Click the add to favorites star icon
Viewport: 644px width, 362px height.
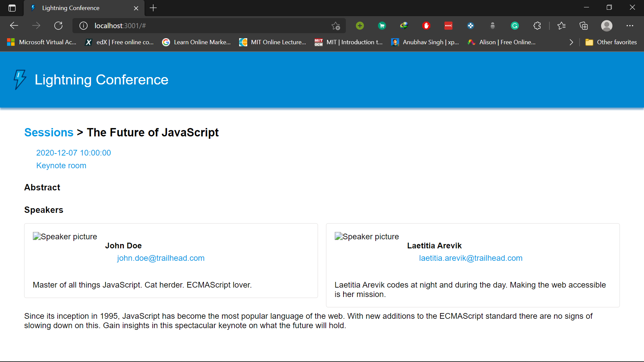coord(335,26)
